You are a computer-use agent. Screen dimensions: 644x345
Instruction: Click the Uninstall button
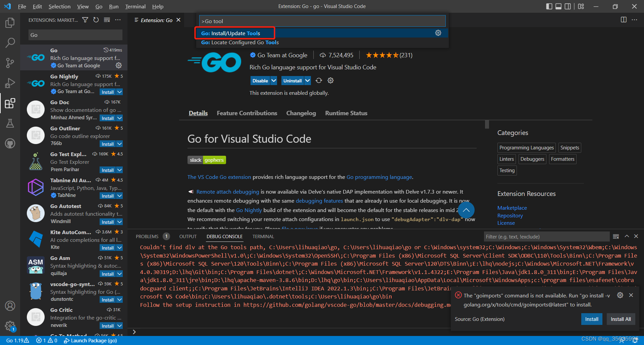click(x=292, y=81)
